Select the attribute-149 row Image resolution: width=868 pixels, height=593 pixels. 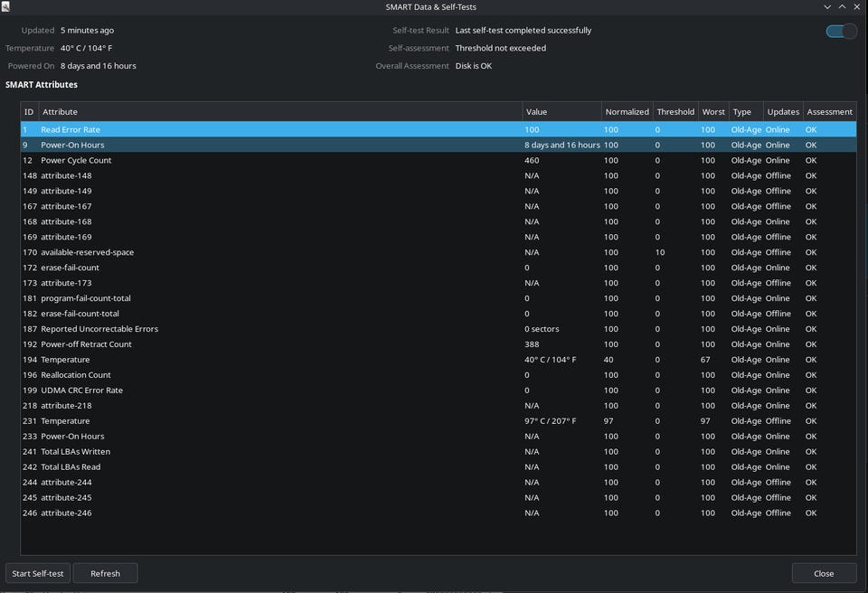click(439, 191)
